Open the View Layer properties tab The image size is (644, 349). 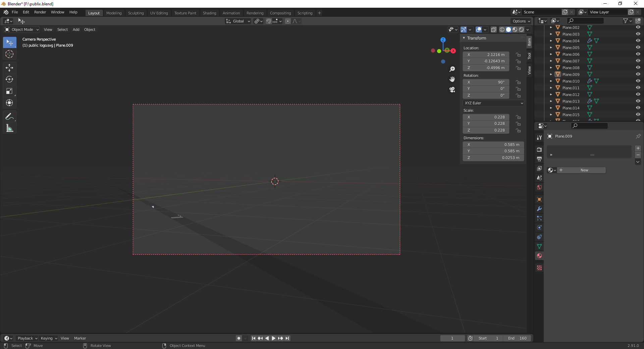point(539,168)
